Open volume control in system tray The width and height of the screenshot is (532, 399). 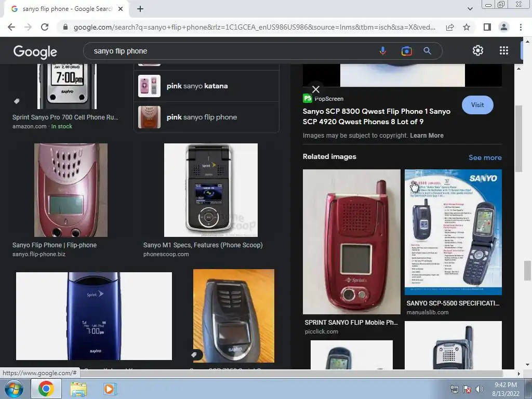(x=480, y=389)
